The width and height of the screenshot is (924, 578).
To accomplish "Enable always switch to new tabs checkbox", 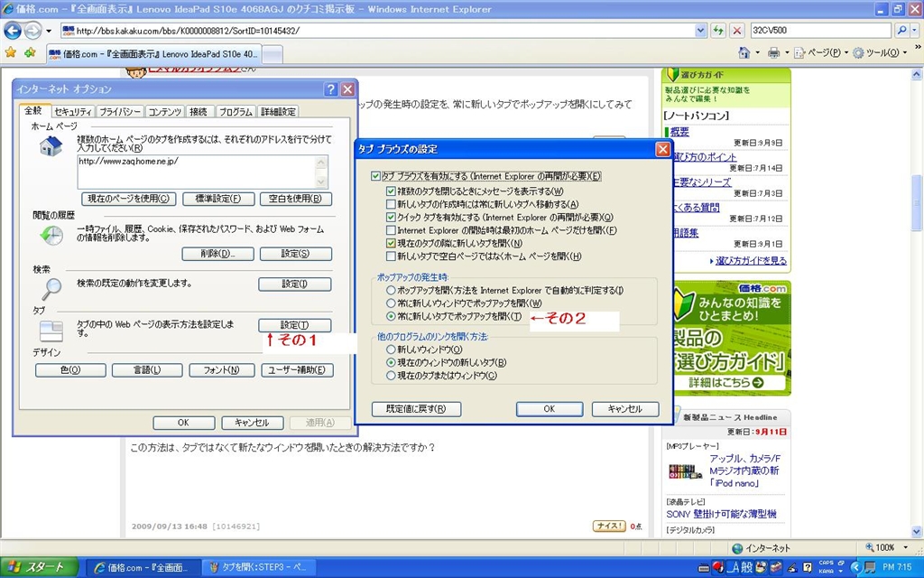I will pyautogui.click(x=391, y=204).
